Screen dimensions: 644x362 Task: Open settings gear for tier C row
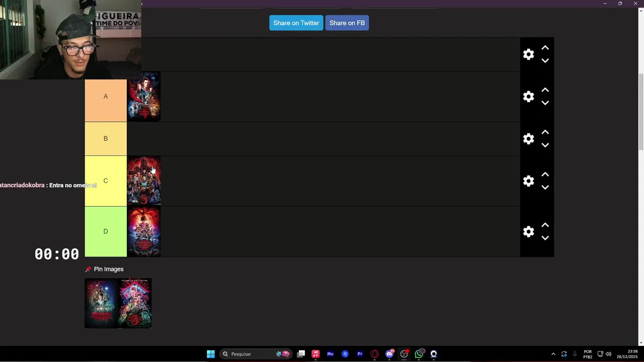(528, 181)
